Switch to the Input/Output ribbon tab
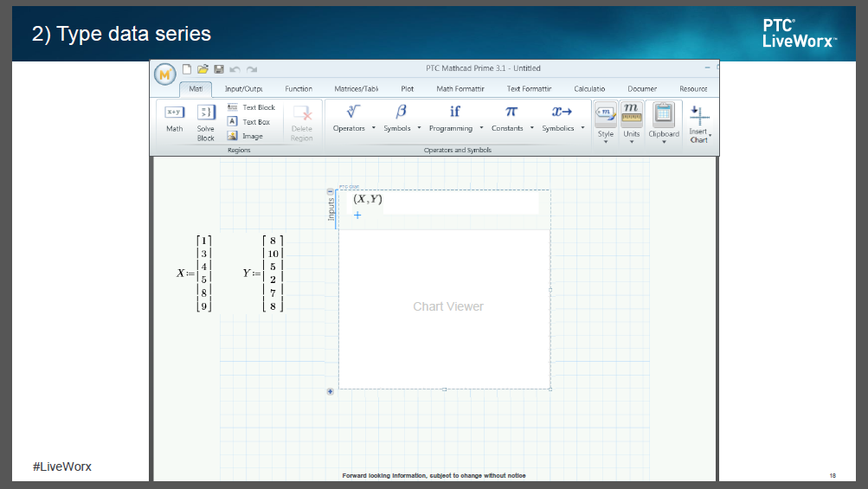868x489 pixels. point(243,88)
